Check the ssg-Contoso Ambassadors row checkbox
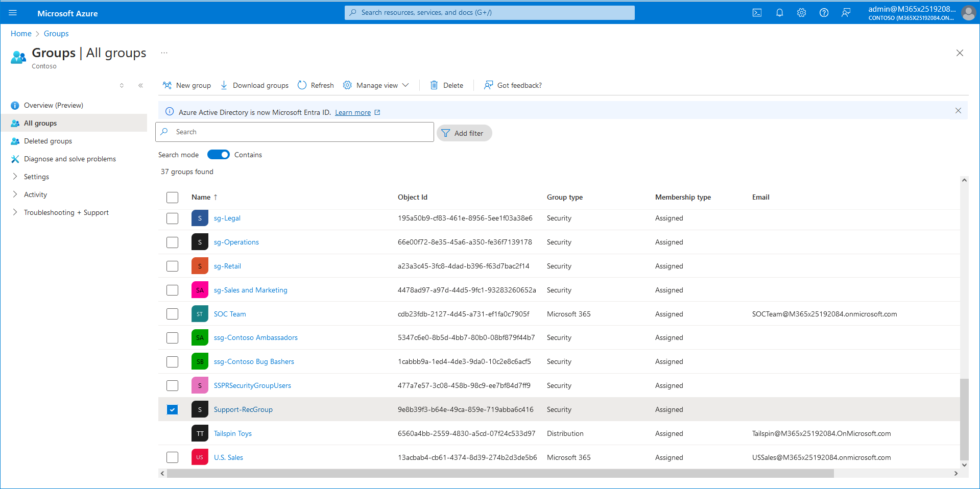980x489 pixels. click(x=173, y=338)
